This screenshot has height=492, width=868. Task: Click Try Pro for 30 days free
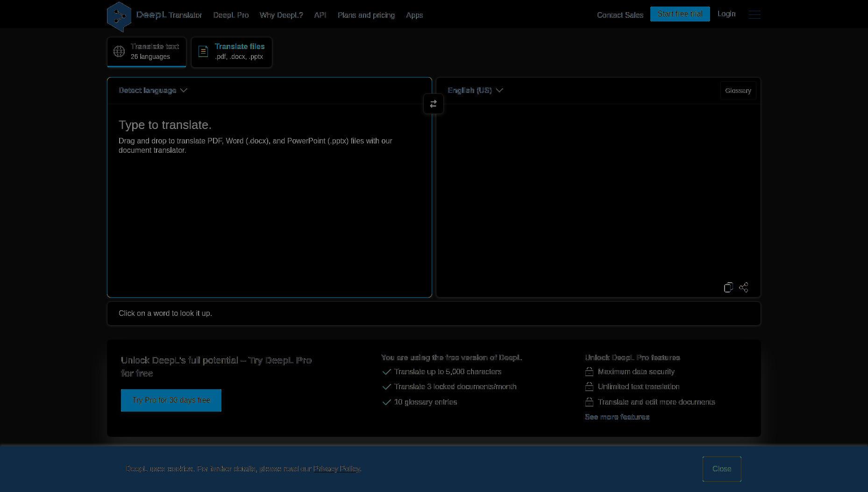(171, 400)
